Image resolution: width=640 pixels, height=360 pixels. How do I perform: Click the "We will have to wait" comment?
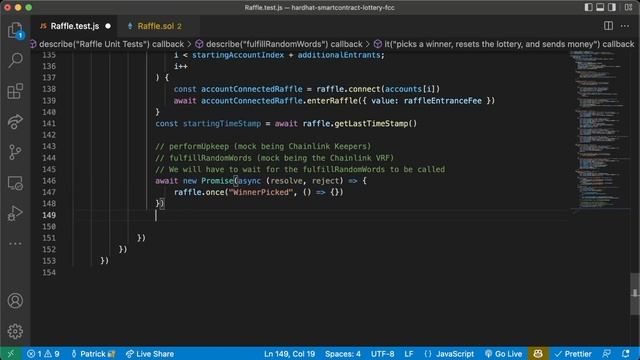click(300, 169)
